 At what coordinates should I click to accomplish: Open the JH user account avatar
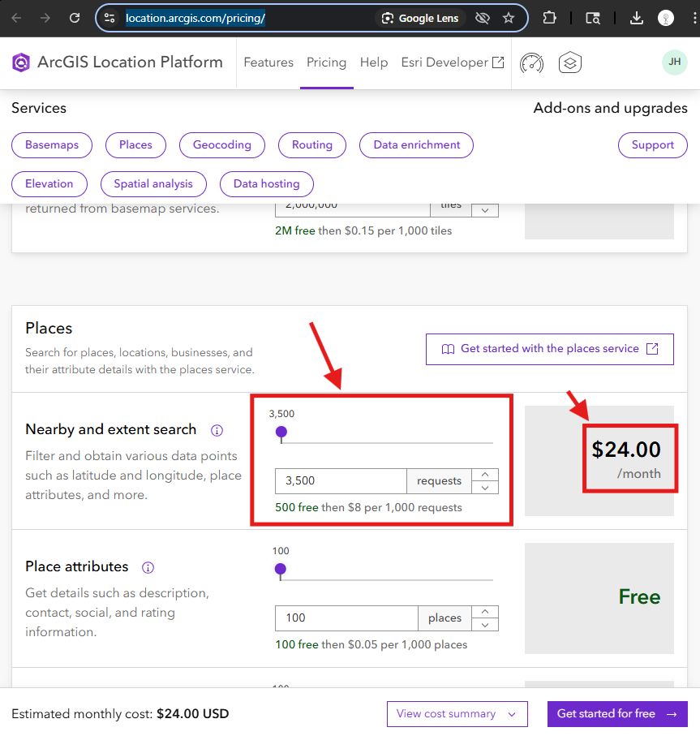675,62
